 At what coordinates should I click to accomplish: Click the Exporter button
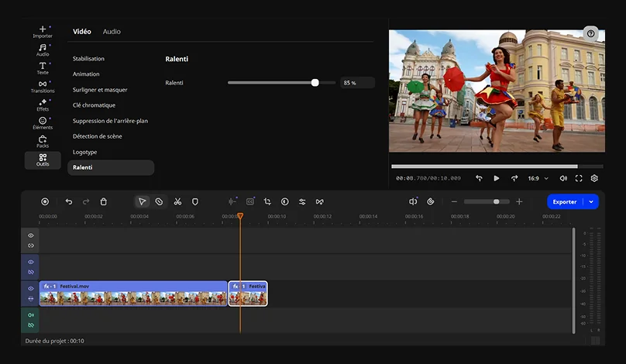point(564,201)
